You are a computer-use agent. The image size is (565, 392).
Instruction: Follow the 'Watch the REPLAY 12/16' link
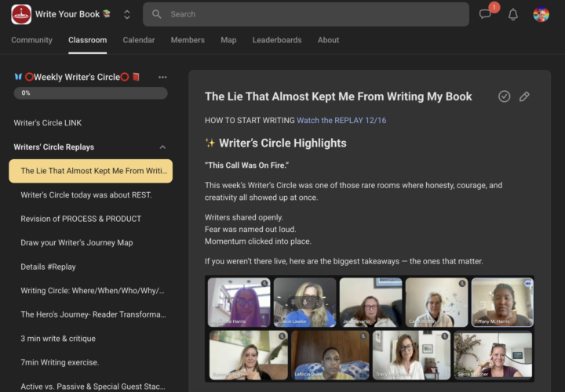tap(341, 120)
